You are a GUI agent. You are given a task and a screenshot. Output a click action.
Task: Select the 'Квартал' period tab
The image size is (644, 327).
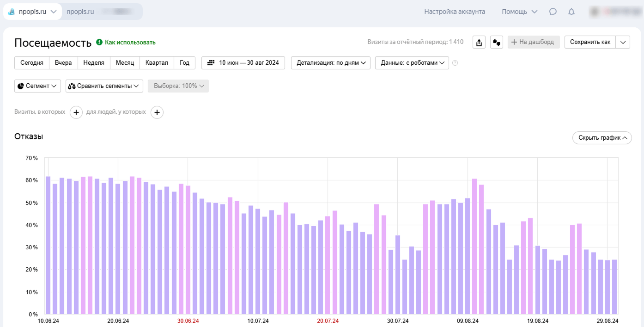(x=157, y=63)
